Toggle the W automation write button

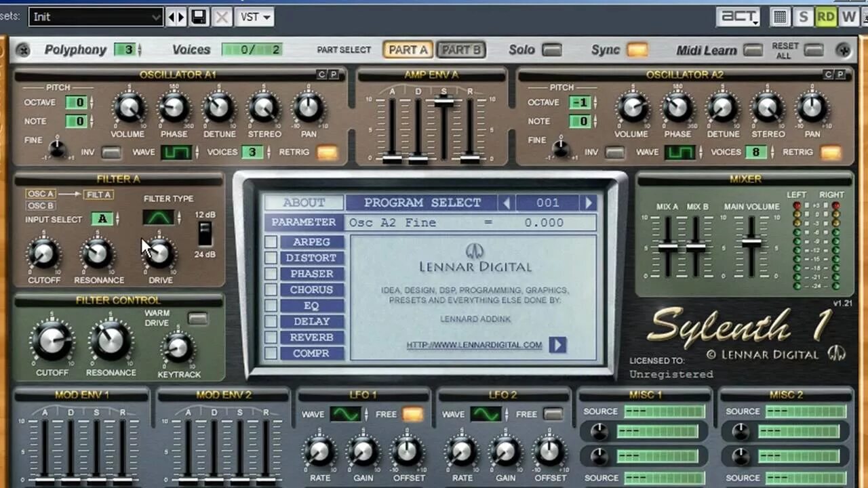click(849, 17)
